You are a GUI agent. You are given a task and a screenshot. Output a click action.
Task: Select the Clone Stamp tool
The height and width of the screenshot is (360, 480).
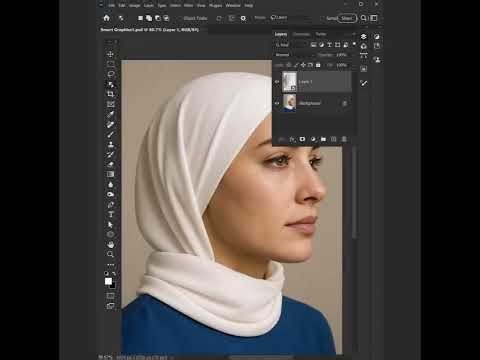(111, 144)
